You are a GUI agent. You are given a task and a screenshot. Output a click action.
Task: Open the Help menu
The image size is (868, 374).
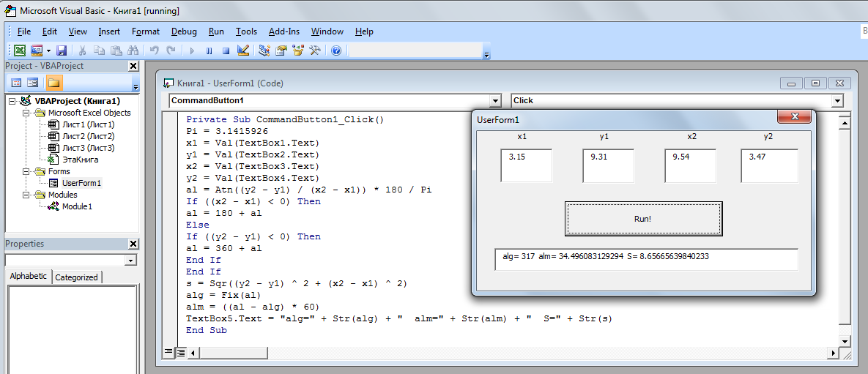click(x=364, y=31)
